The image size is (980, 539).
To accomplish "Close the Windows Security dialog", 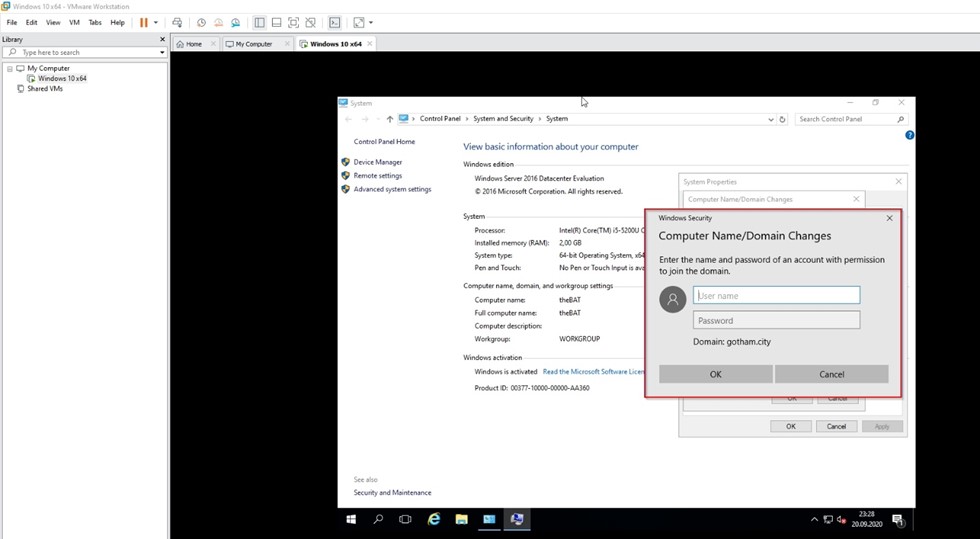I will 889,218.
